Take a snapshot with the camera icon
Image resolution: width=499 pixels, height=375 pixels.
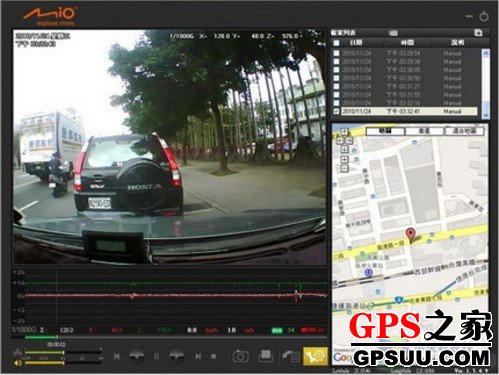tap(240, 357)
